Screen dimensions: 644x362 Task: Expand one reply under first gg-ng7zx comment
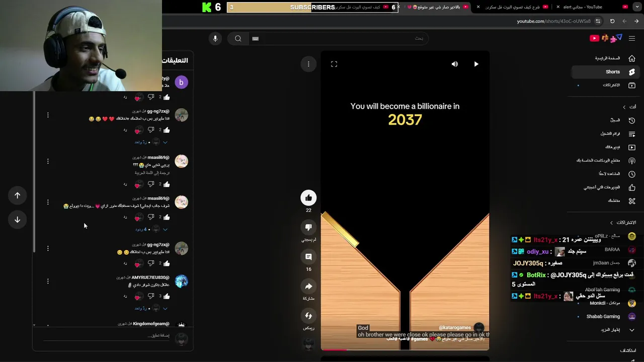click(151, 142)
